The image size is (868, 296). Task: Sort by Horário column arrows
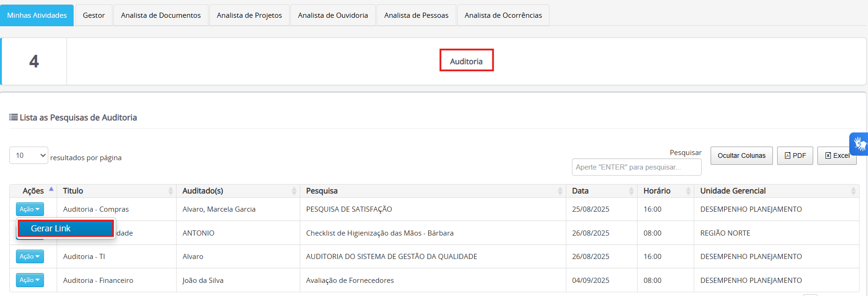[x=688, y=191]
